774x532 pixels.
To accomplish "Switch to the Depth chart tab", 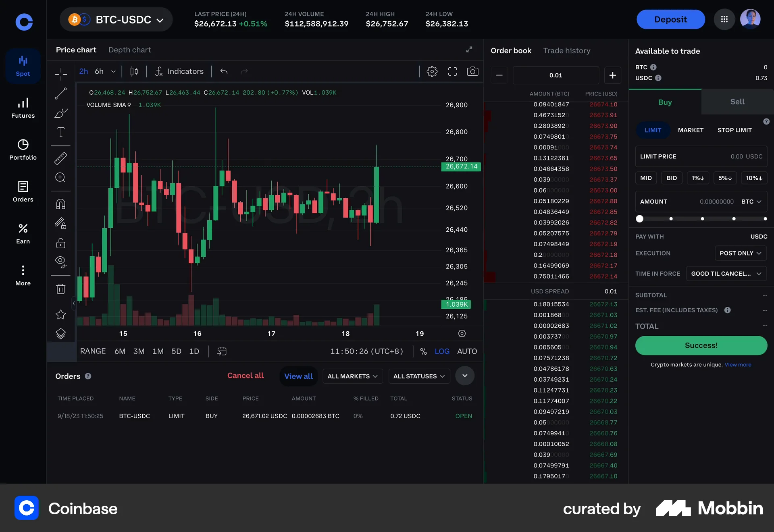I will coord(129,50).
